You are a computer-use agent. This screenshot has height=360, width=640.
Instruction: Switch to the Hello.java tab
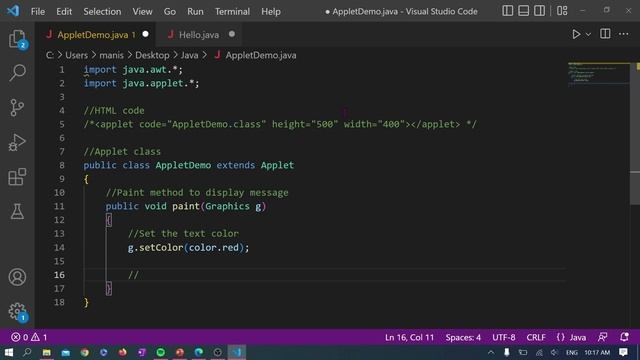pos(199,35)
